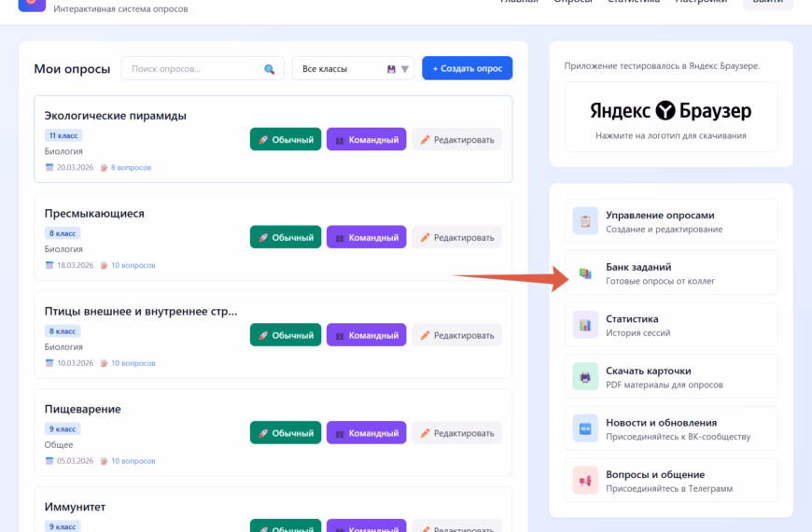Click Нажмите на логотип для скачивания text
Viewport: 812px width, 532px height.
click(671, 135)
